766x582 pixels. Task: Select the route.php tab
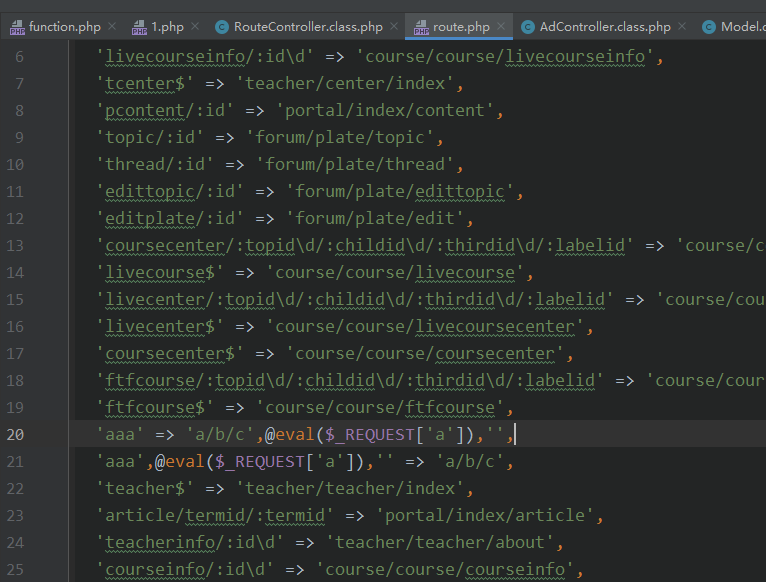pos(461,26)
